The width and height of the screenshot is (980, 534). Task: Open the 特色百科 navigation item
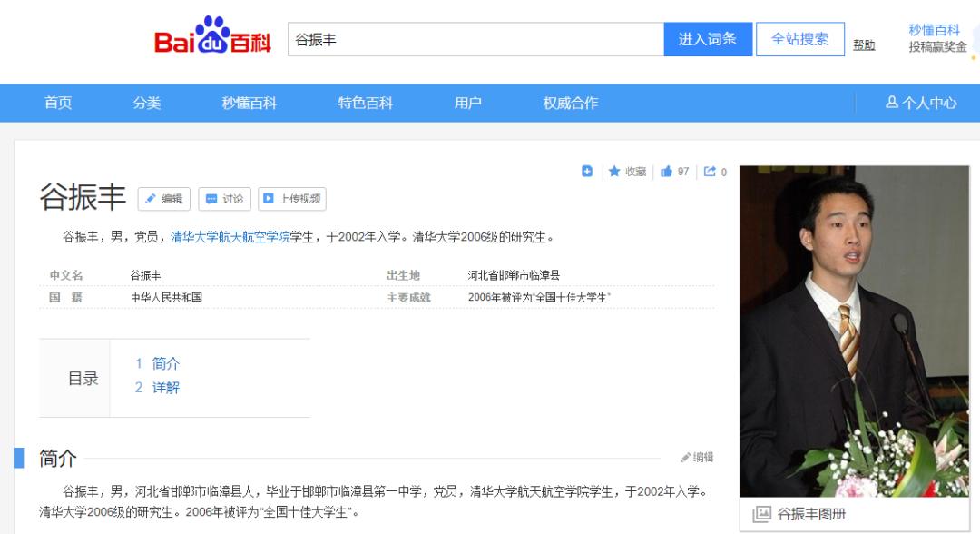[x=363, y=103]
